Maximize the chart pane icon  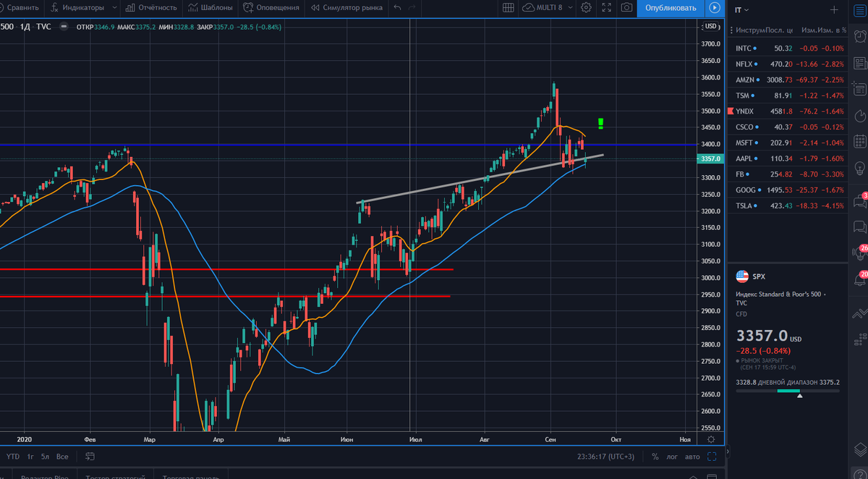point(712,457)
